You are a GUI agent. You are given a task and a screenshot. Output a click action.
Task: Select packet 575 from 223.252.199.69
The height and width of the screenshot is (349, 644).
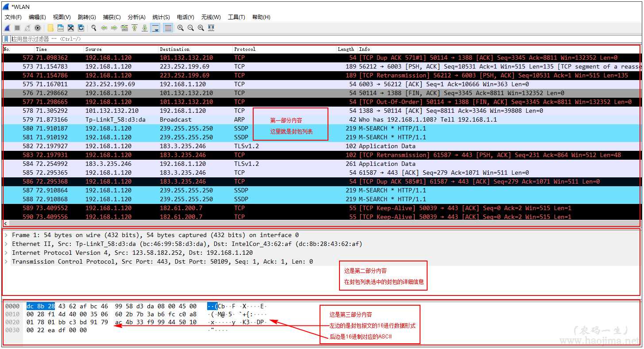(x=321, y=84)
